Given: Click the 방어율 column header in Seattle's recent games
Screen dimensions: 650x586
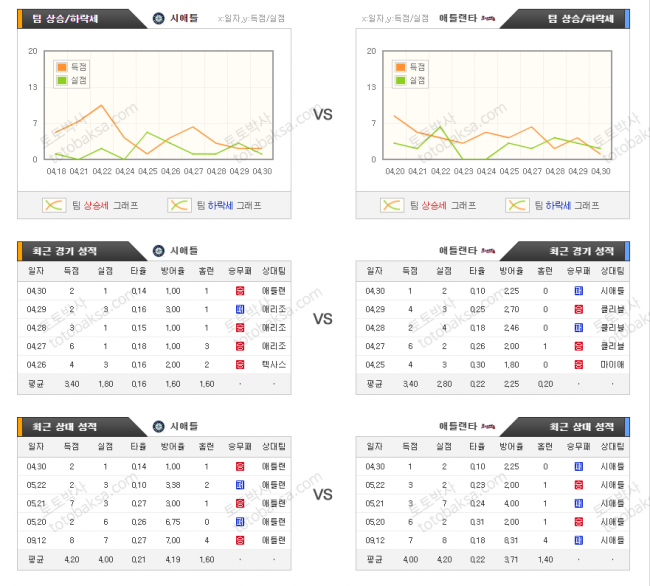Looking at the screenshot, I should pyautogui.click(x=172, y=271).
